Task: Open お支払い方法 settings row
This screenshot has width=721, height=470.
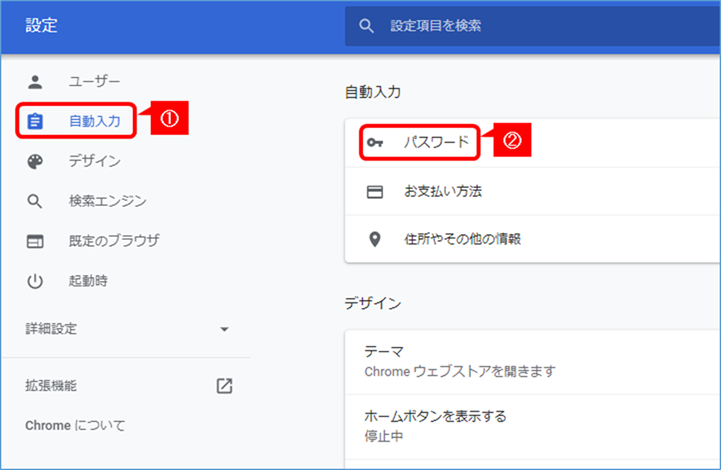Action: (532, 191)
